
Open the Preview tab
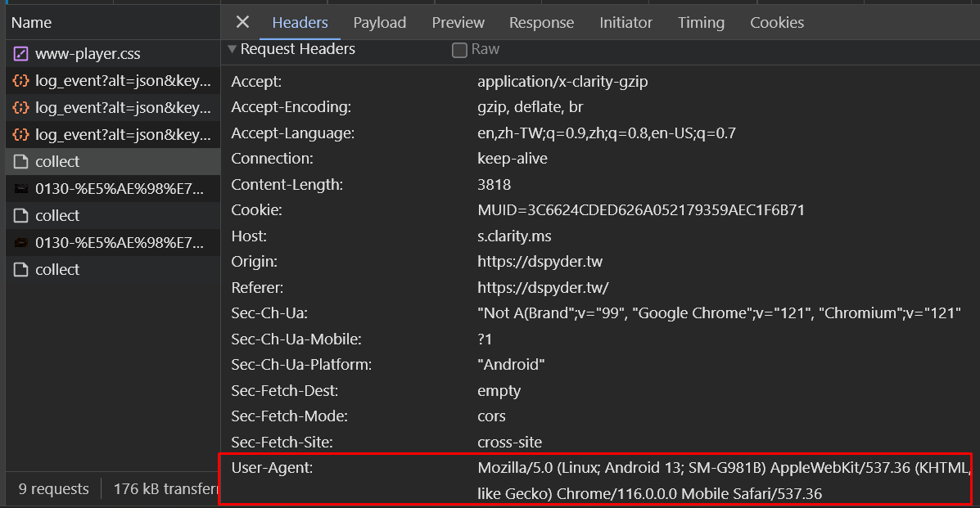coord(458,23)
